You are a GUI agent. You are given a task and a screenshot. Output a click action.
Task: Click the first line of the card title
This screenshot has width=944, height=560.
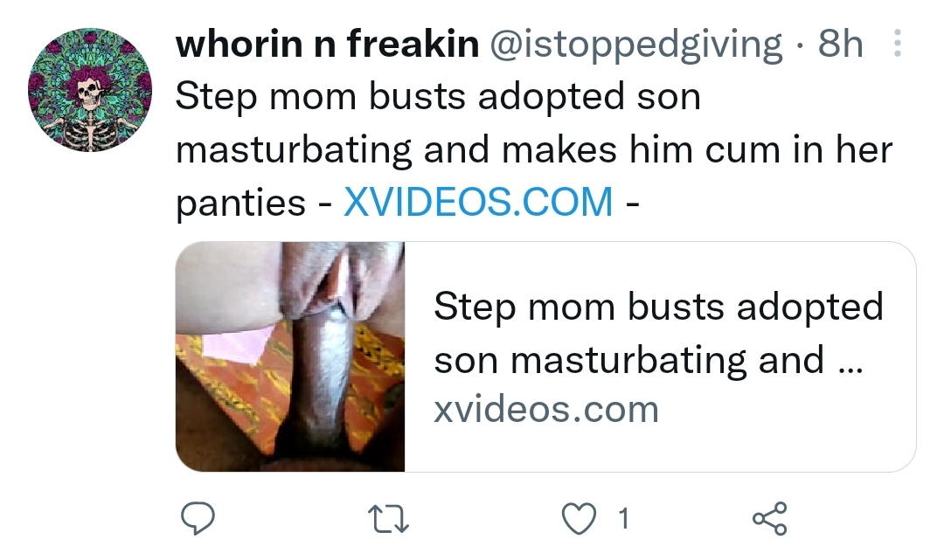click(x=659, y=307)
